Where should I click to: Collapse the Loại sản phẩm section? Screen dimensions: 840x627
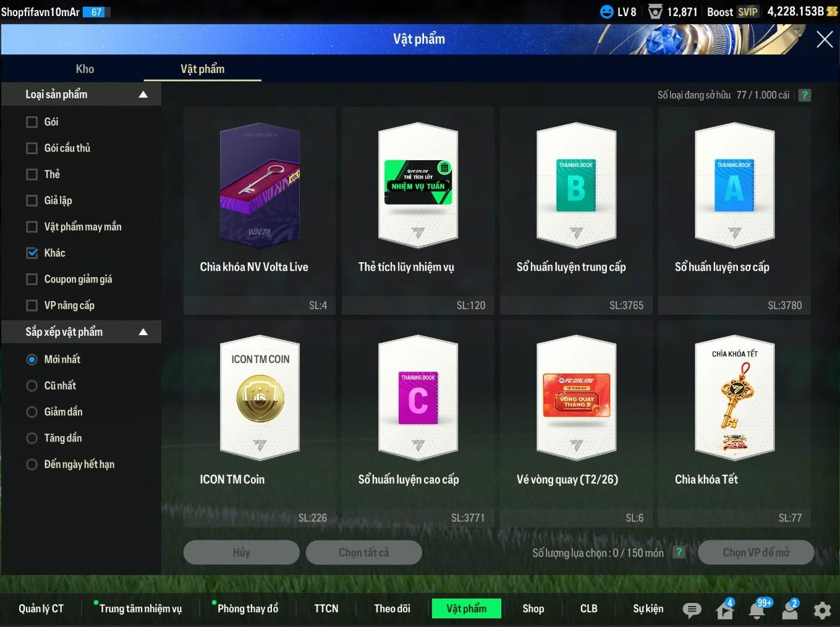coord(143,95)
